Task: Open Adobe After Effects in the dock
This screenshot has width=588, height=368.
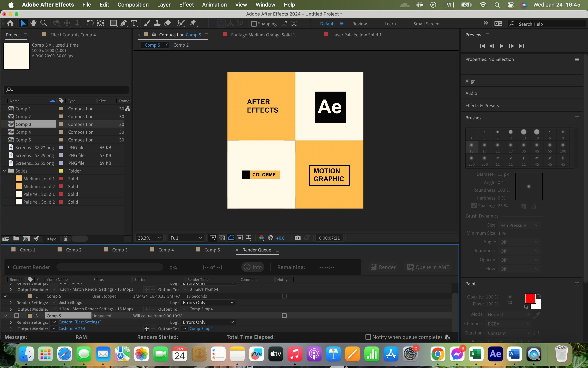Action: coord(495,354)
